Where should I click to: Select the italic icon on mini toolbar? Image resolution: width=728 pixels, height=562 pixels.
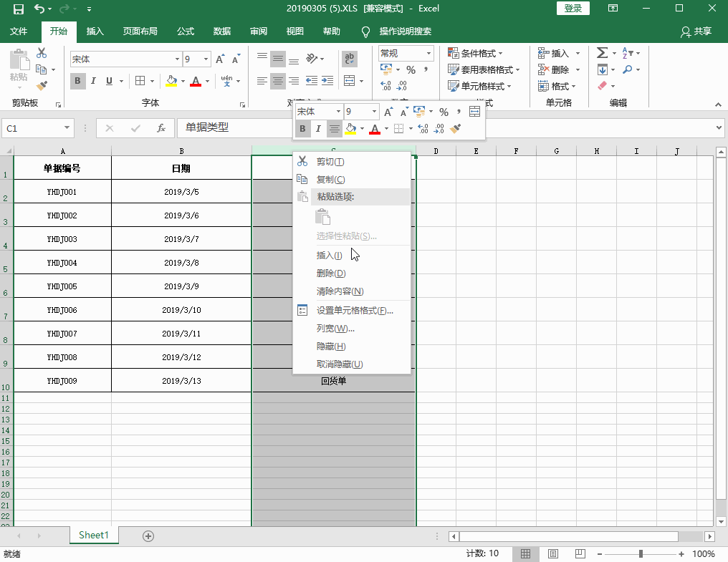[x=317, y=129]
